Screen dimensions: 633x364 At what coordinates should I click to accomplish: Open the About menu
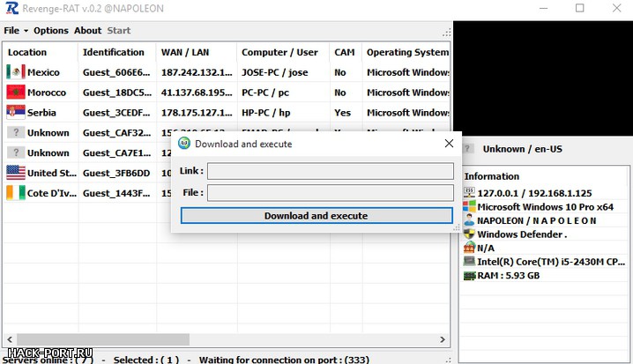click(x=87, y=31)
